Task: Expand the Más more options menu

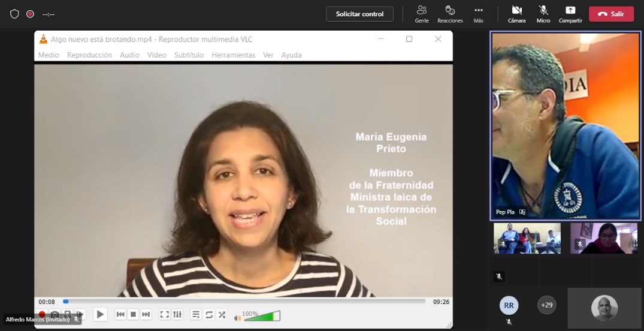Action: pos(478,14)
